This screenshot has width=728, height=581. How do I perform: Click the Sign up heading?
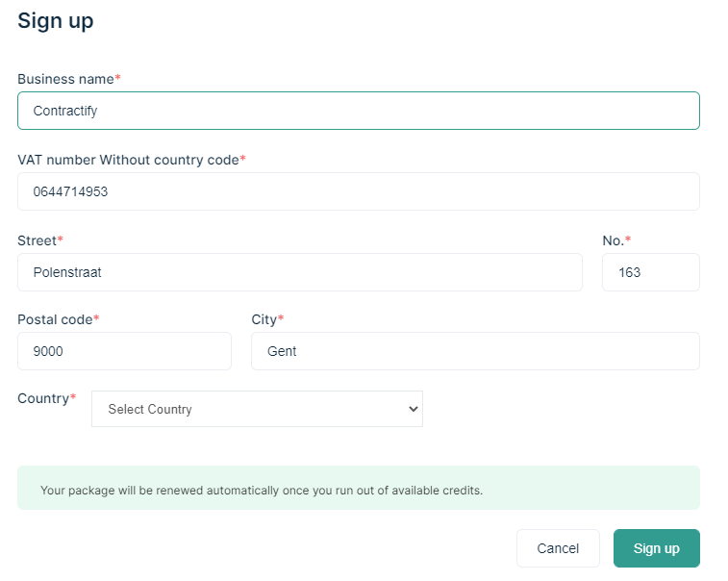click(x=56, y=21)
